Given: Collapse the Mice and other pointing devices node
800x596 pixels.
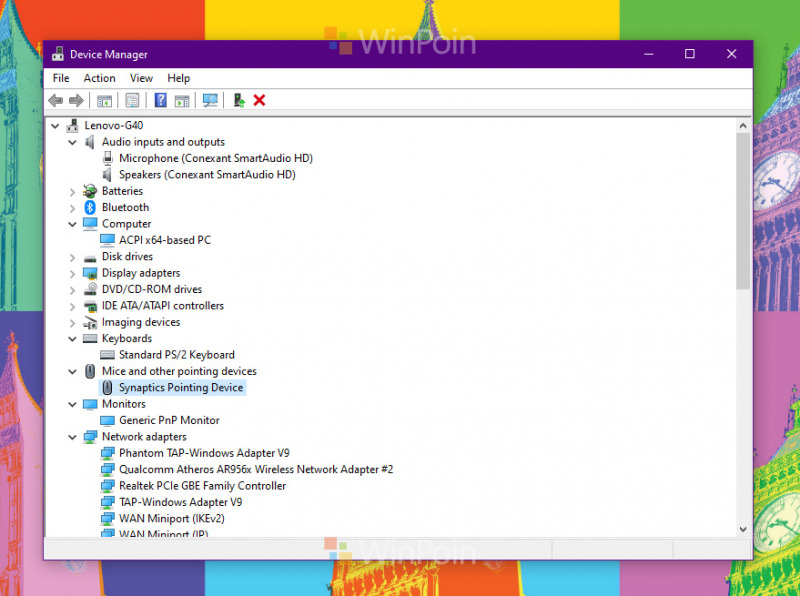Looking at the screenshot, I should pos(72,371).
